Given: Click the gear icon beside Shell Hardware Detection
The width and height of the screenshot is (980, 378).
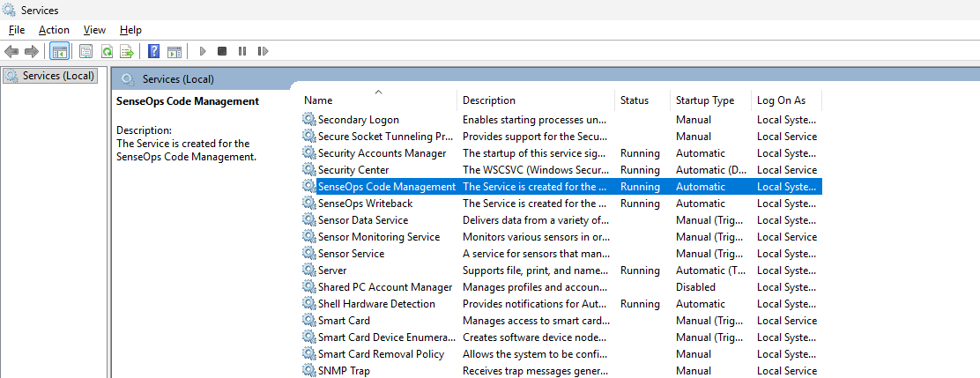Looking at the screenshot, I should [x=308, y=304].
